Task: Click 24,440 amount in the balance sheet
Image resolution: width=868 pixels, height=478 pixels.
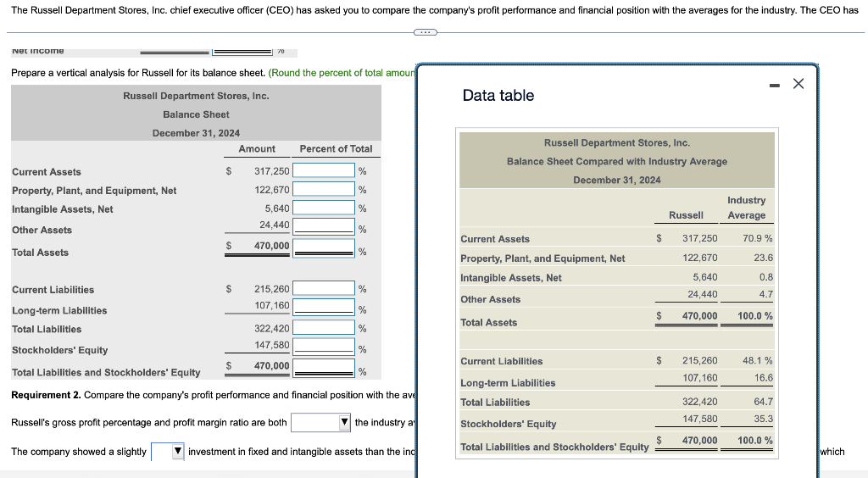Action: (275, 225)
